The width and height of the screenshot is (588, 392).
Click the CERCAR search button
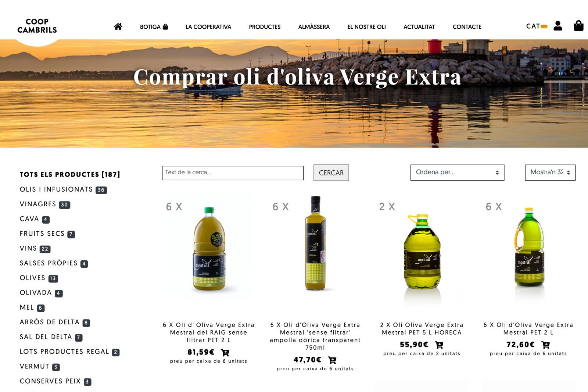coord(331,173)
